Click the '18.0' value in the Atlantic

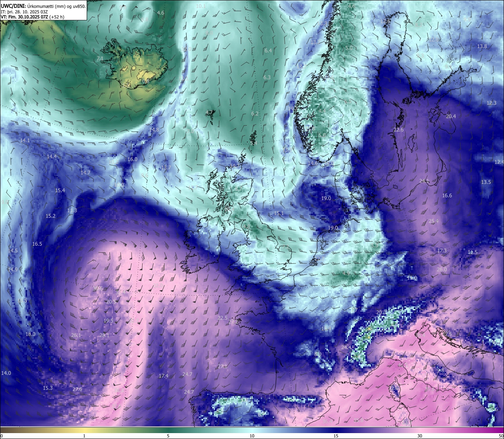coord(30,334)
